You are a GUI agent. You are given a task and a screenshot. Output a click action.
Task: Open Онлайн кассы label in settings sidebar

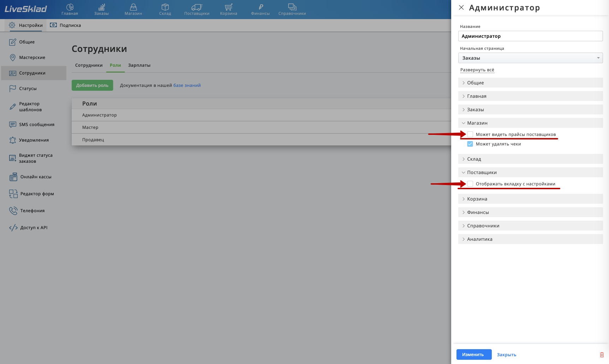pos(36,177)
